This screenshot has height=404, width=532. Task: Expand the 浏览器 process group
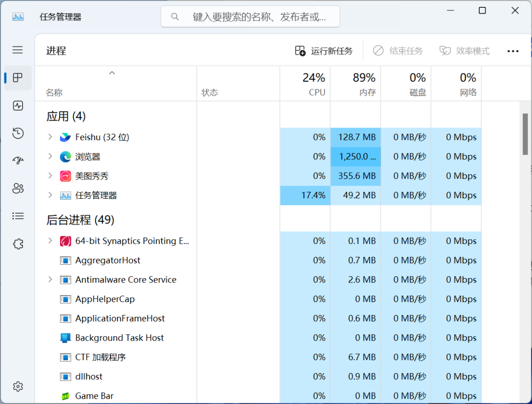(50, 156)
